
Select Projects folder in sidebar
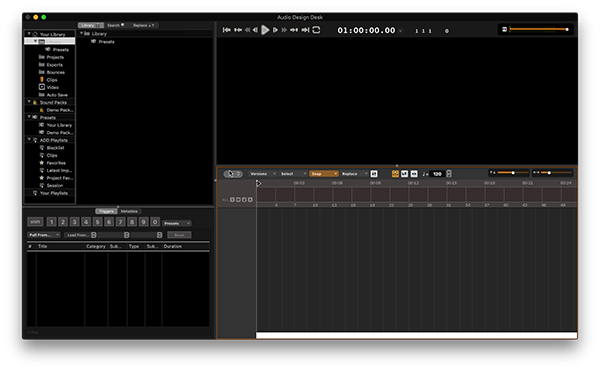tap(55, 57)
